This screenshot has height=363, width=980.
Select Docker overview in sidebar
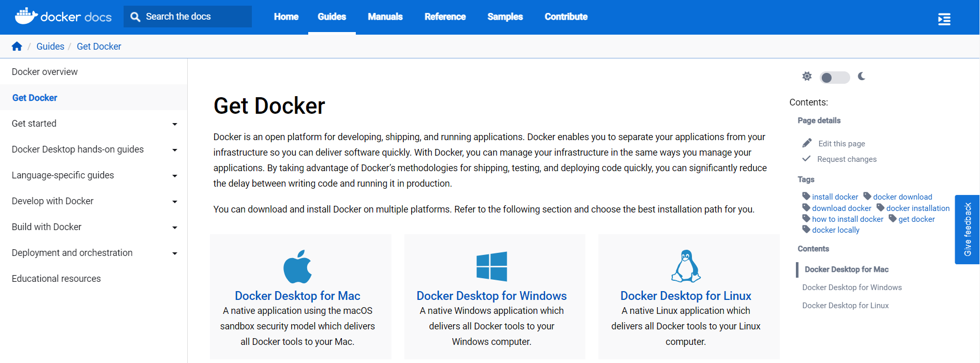coord(94,72)
